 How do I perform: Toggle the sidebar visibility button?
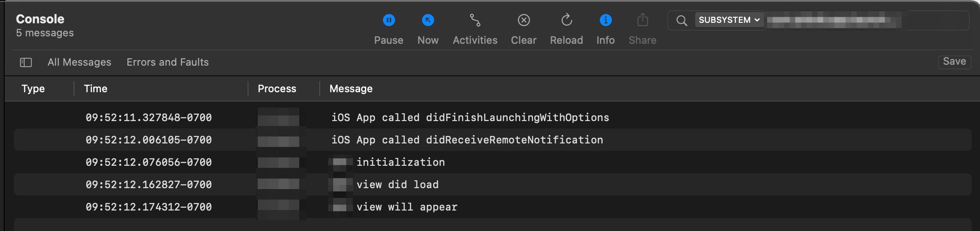26,62
